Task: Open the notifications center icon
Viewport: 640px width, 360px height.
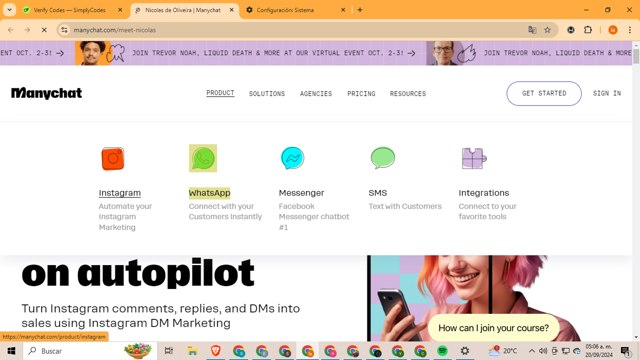Action: pyautogui.click(x=625, y=351)
